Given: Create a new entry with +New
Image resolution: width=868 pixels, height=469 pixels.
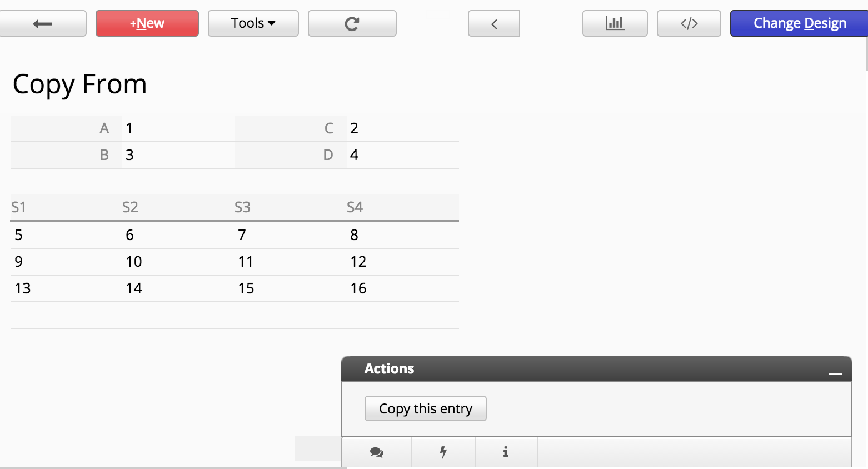Looking at the screenshot, I should (147, 23).
